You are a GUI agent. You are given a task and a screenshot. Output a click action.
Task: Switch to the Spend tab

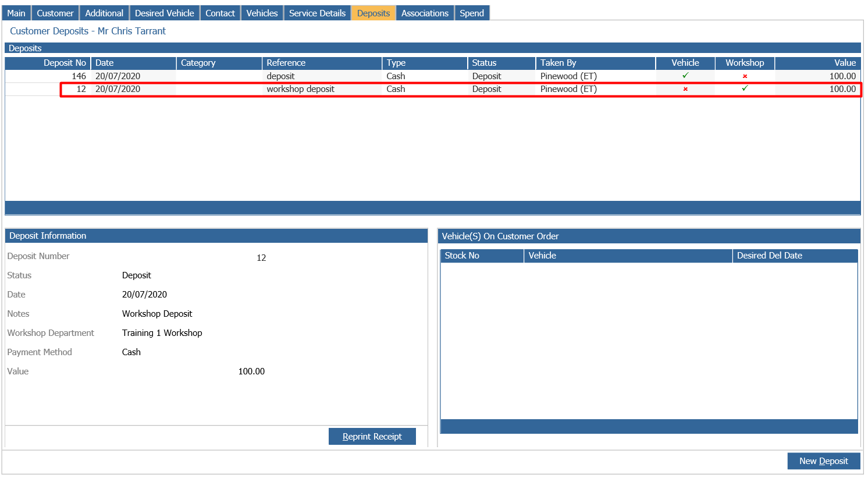(472, 13)
